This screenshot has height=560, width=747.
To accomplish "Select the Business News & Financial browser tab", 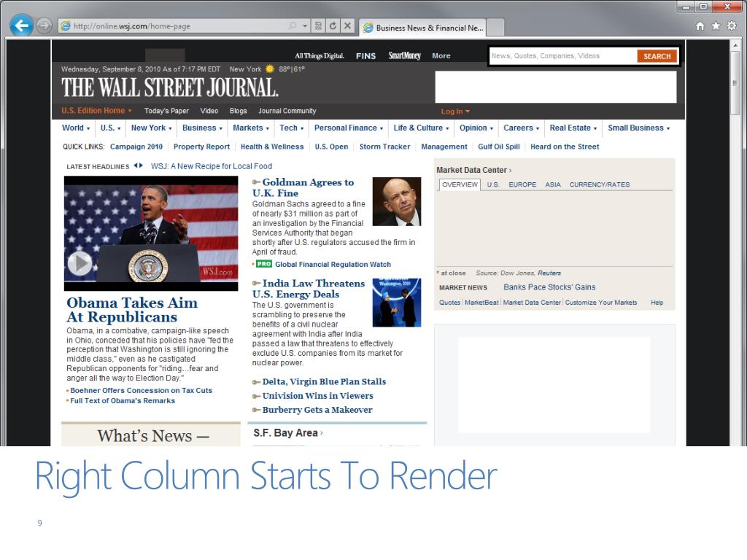I will (x=422, y=28).
